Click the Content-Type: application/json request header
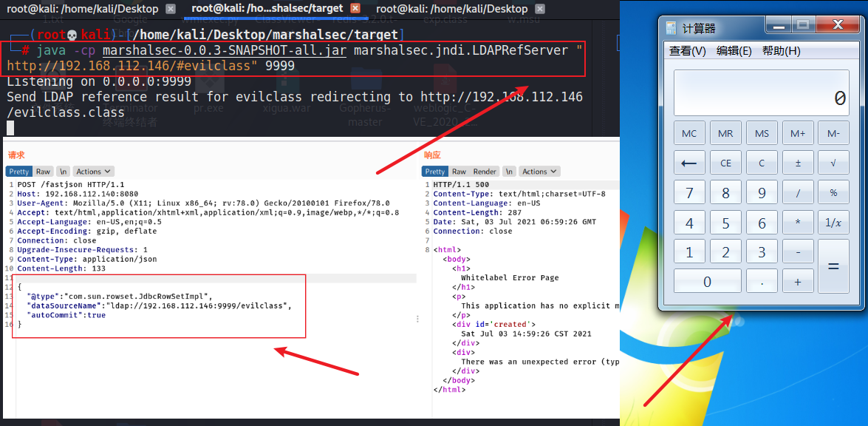Screen dimensions: 868x426 (x=87, y=259)
